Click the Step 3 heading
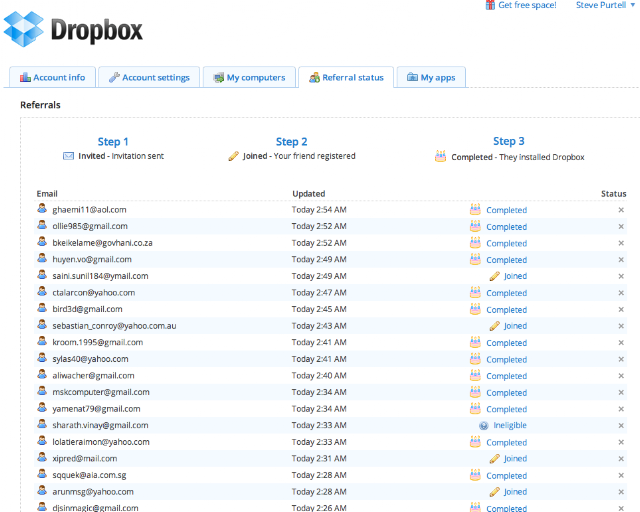This screenshot has height=512, width=640. click(509, 141)
